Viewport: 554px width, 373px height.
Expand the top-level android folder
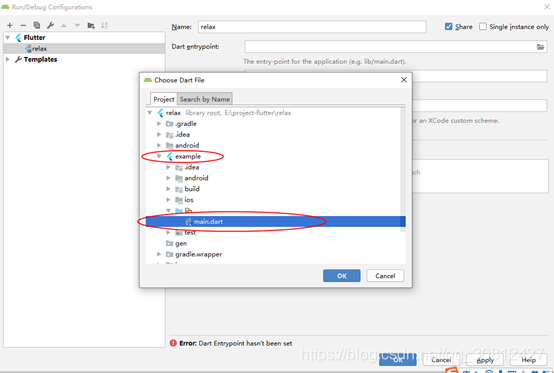click(x=159, y=146)
